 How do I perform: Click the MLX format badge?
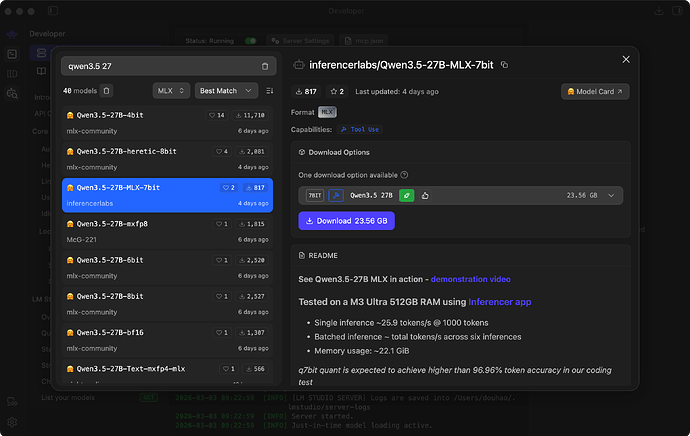(x=327, y=112)
